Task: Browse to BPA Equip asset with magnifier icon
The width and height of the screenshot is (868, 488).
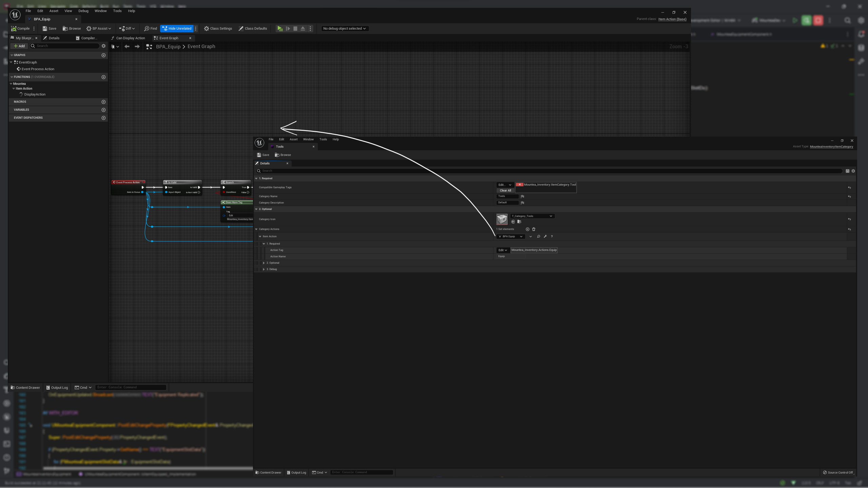Action: pos(538,237)
